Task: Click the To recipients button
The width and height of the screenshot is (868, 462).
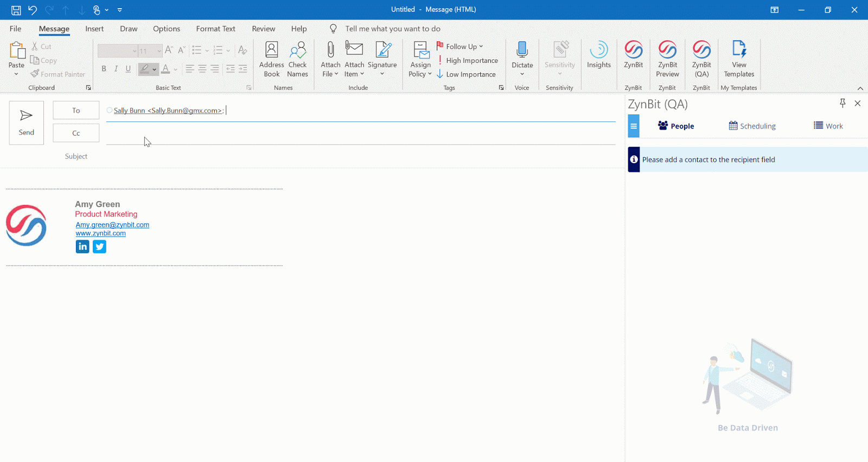Action: (76, 110)
